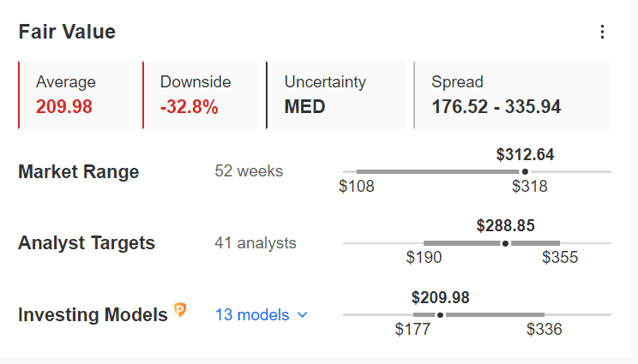Select the Investing Models row title
Screen dimensions: 638x364
click(x=93, y=315)
